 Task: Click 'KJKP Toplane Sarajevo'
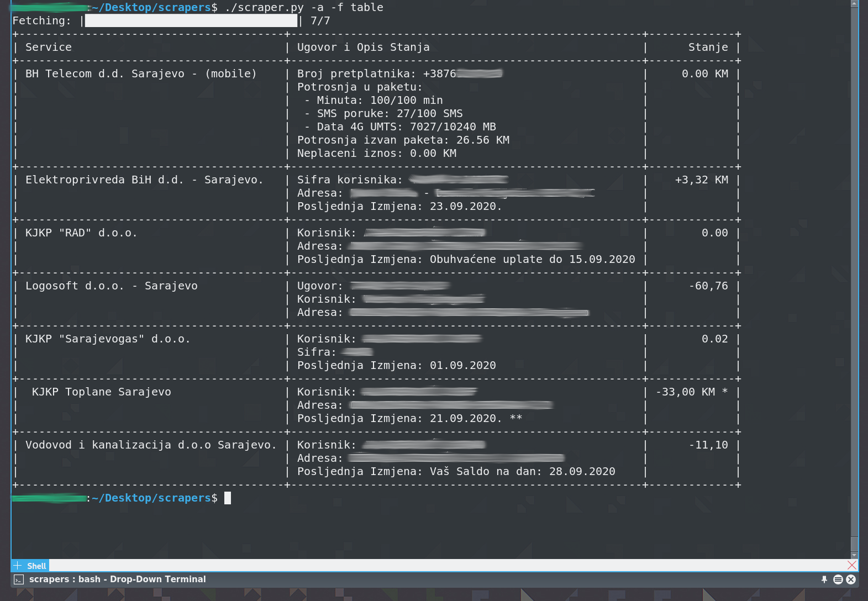(102, 392)
